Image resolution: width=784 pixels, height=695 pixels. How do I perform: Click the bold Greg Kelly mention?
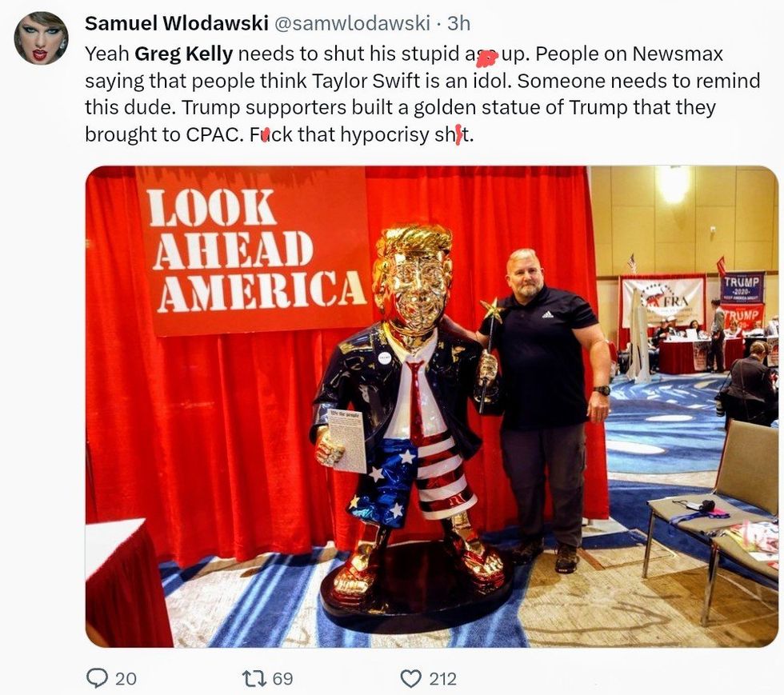[x=183, y=54]
